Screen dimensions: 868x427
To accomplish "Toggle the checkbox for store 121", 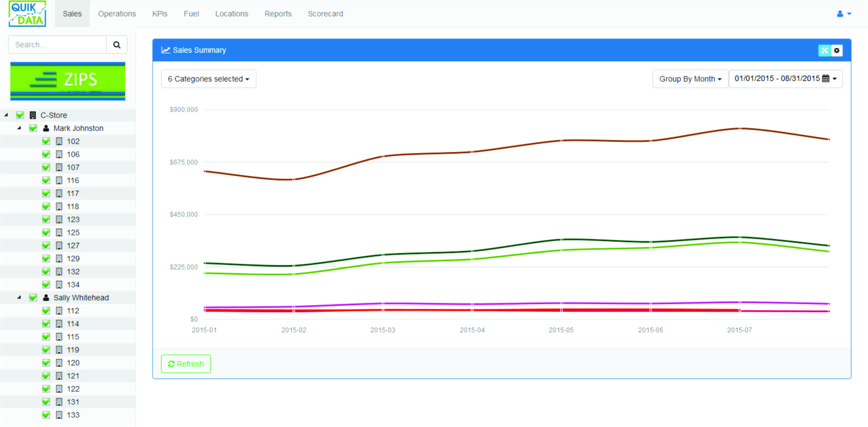I will (x=46, y=376).
